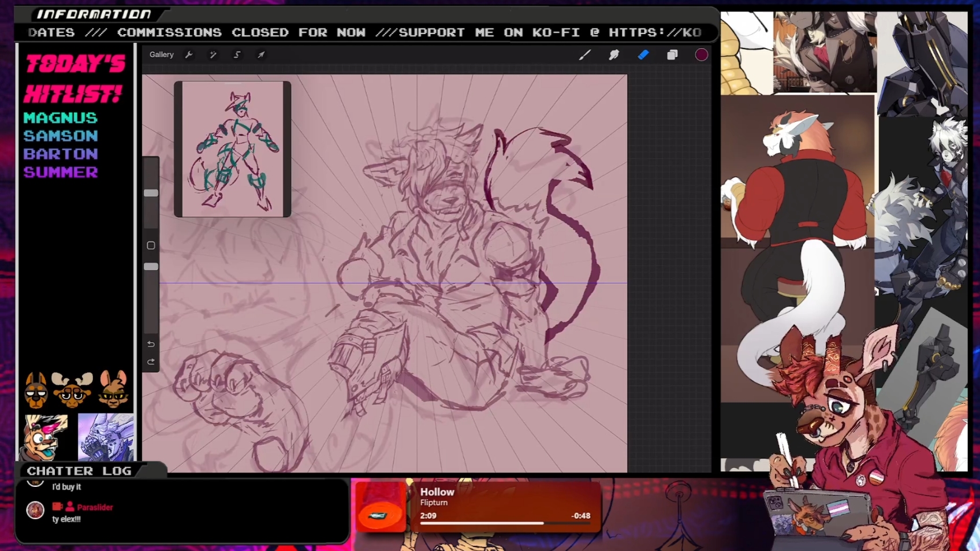
Task: Click the Paraslider username in chat
Action: pyautogui.click(x=95, y=507)
